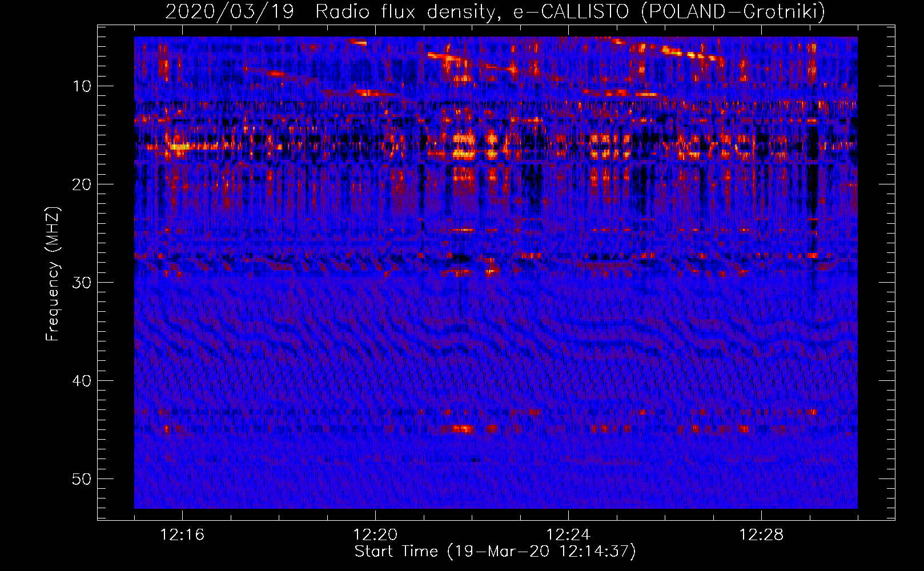
Task: Click the 12:20 time tick label
Action: pos(375,535)
